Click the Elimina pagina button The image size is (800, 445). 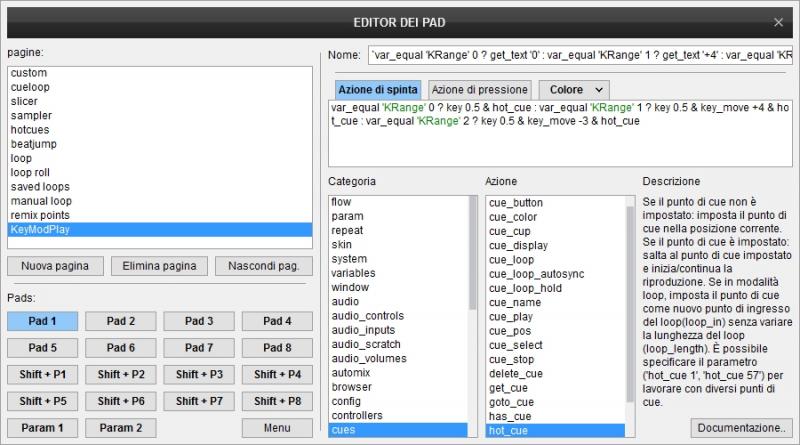coord(159,266)
